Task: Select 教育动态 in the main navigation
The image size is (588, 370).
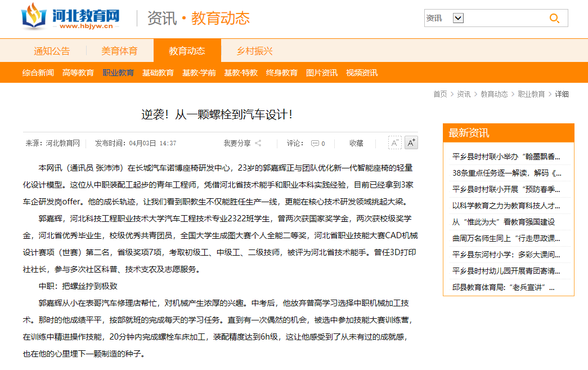Action: tap(187, 50)
